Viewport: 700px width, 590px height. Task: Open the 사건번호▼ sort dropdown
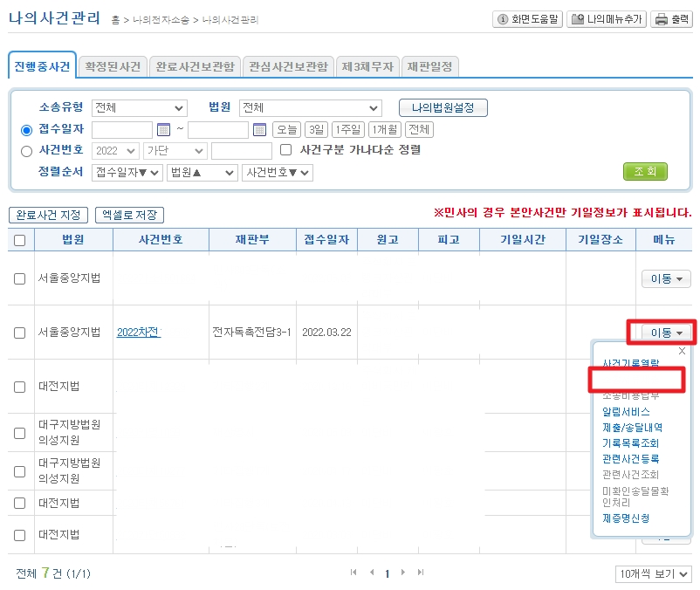(x=278, y=173)
